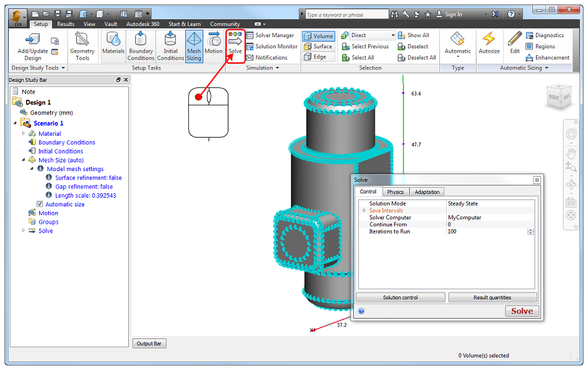Click the Iterations to Run stepper arrow

click(530, 232)
